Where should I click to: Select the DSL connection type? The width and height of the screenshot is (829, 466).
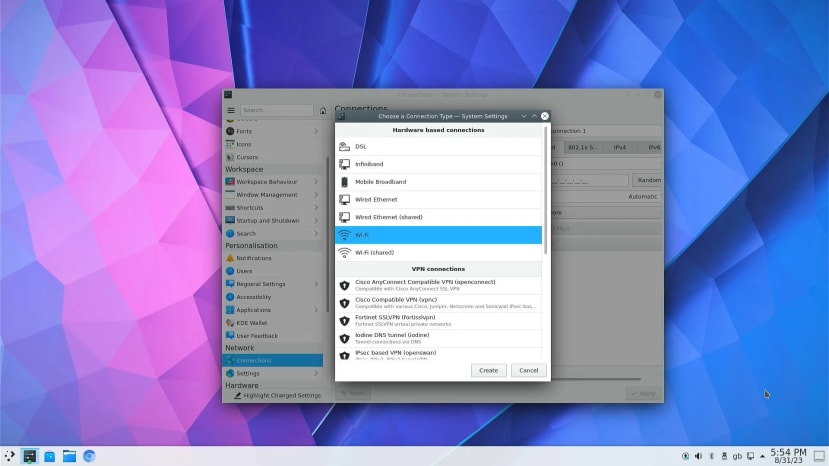click(438, 147)
